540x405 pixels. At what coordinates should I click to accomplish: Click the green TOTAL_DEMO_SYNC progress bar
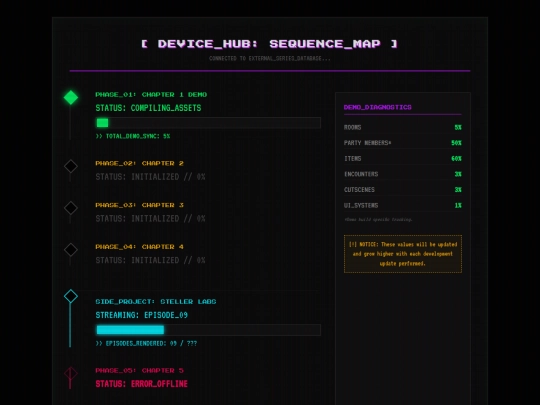[208, 123]
